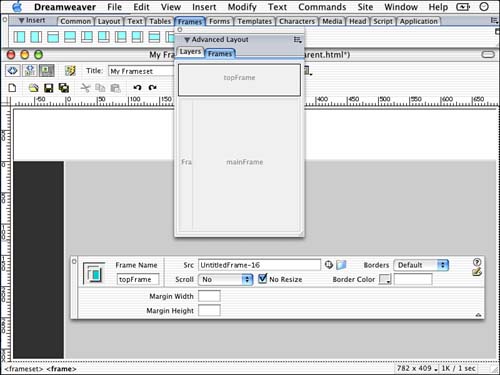Viewport: 500px width, 375px height.
Task: Open an existing file
Action: coord(33,88)
